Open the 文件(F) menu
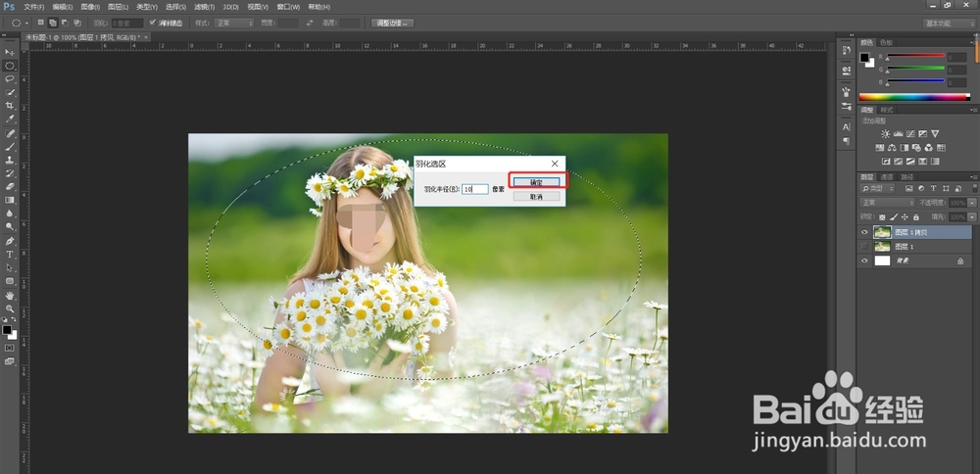Viewport: 980px width, 474px height. tap(33, 7)
